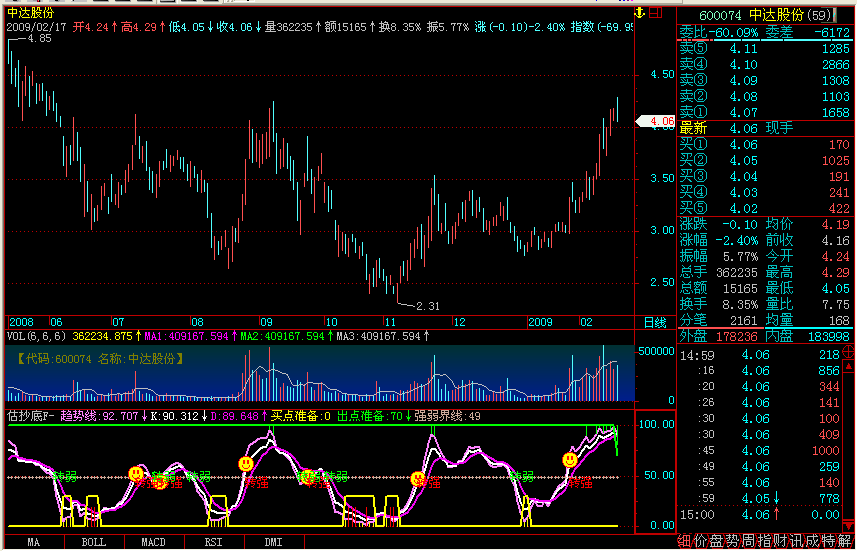The height and width of the screenshot is (551, 857).
Task: Click the tick list scroll-up arrow
Action: tap(849, 366)
